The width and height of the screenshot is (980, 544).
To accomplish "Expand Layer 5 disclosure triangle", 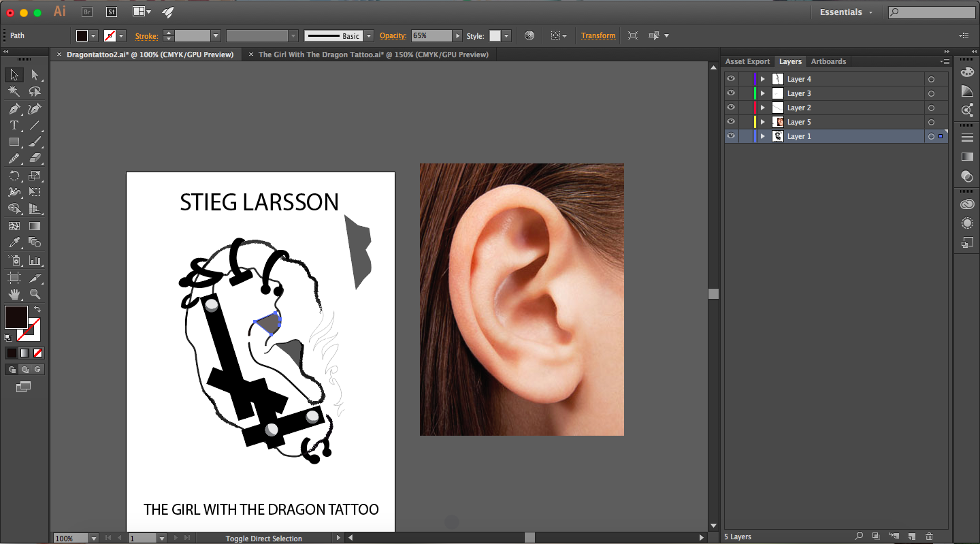I will point(763,122).
